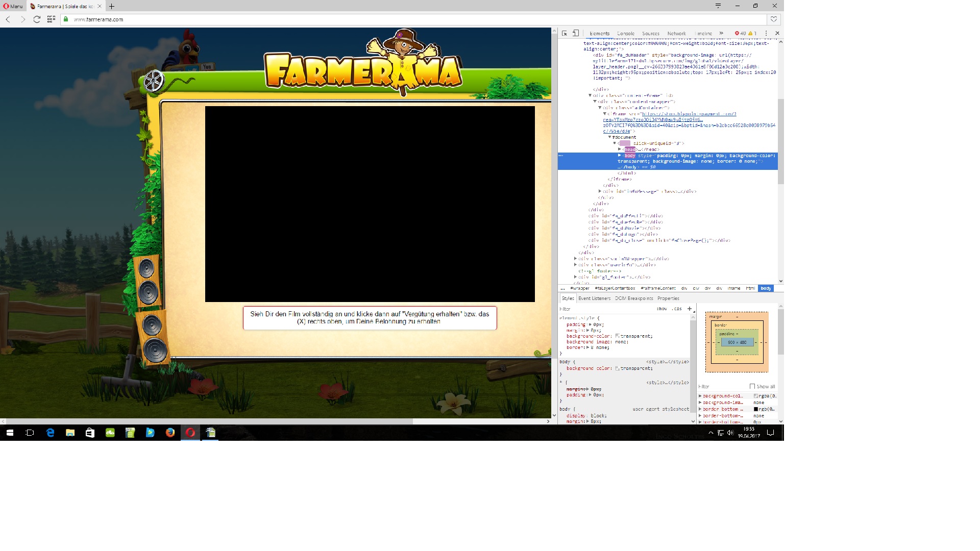Close the DevTools panel
Viewport: 980px width, 551px height.
click(777, 33)
